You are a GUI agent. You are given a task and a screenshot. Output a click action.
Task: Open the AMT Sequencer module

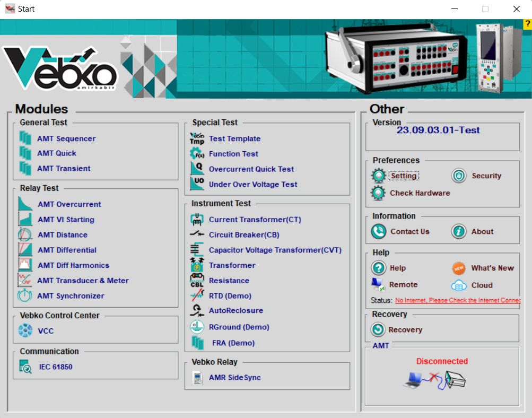(x=66, y=139)
